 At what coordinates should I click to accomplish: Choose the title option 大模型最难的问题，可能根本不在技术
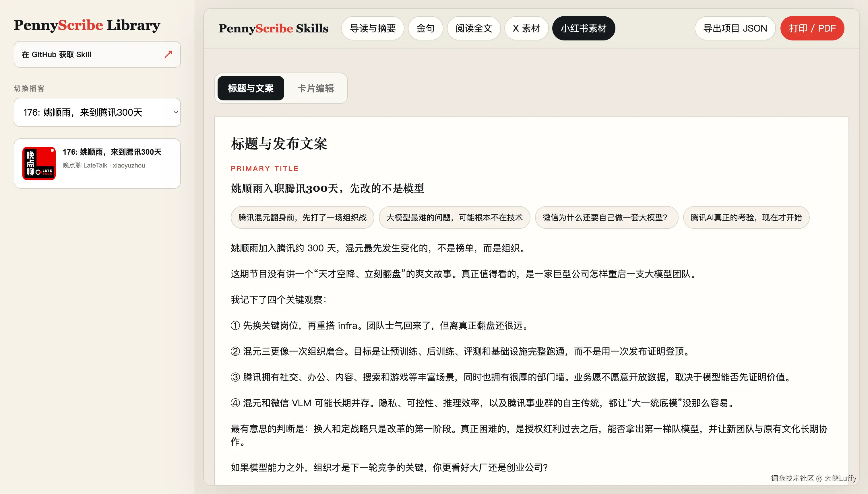tap(454, 217)
